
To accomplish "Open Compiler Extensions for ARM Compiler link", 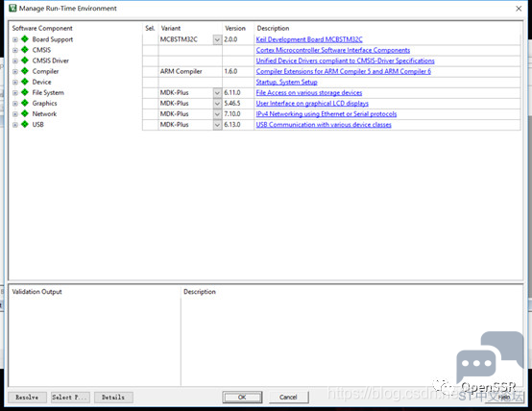I will 344,71.
